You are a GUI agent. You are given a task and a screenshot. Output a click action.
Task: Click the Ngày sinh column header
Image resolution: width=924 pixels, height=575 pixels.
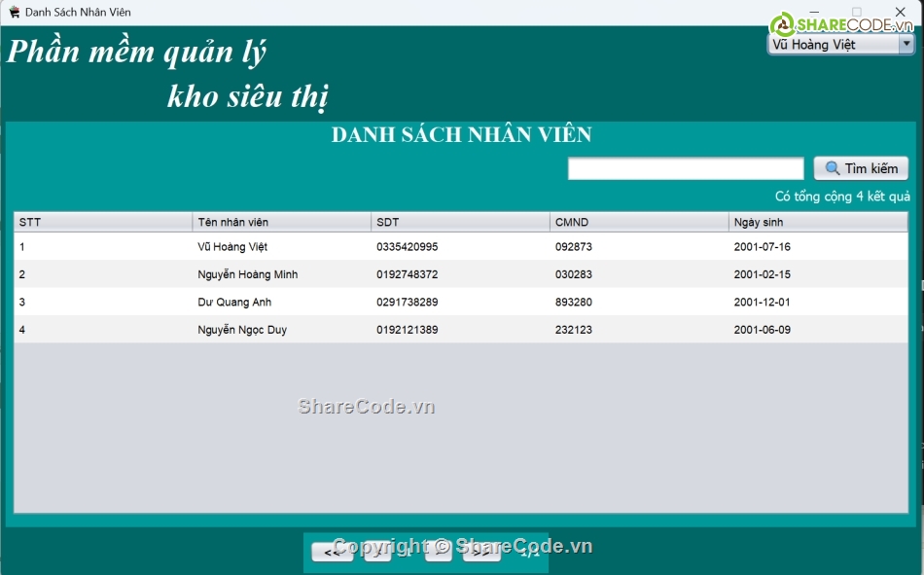(818, 223)
